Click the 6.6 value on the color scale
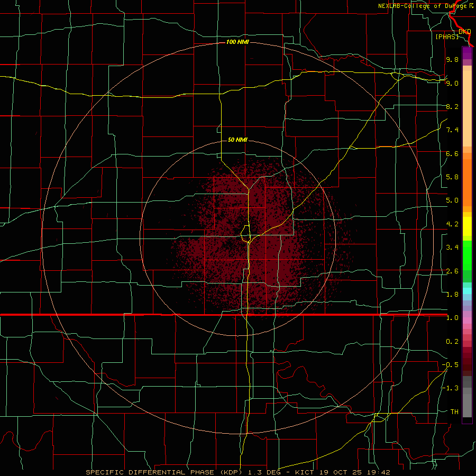 [452, 153]
